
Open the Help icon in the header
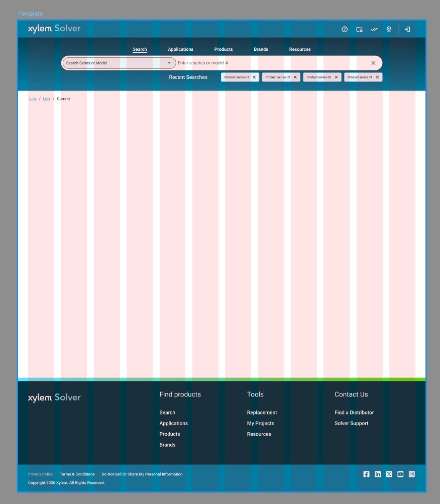click(344, 29)
